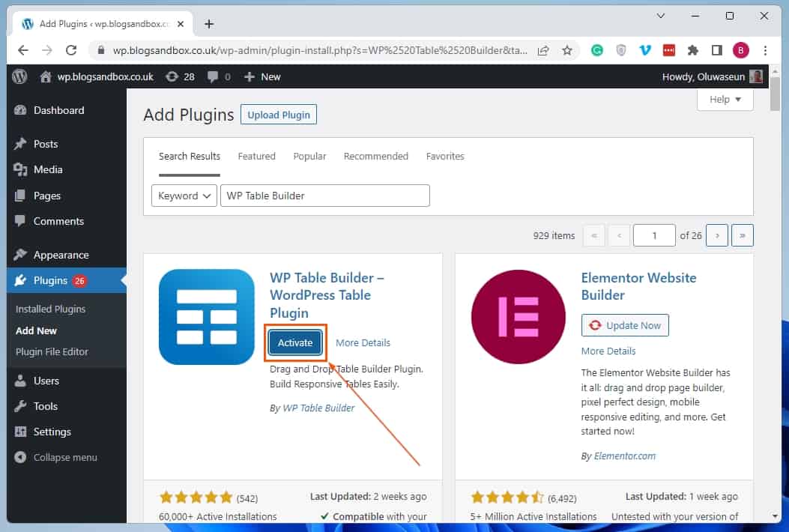Go to the Media library menu

point(48,169)
